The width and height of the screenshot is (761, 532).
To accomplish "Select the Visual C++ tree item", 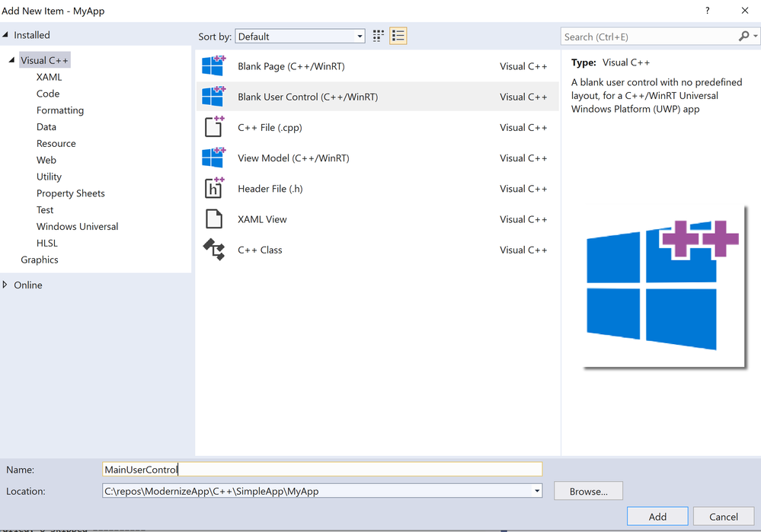I will pos(45,60).
